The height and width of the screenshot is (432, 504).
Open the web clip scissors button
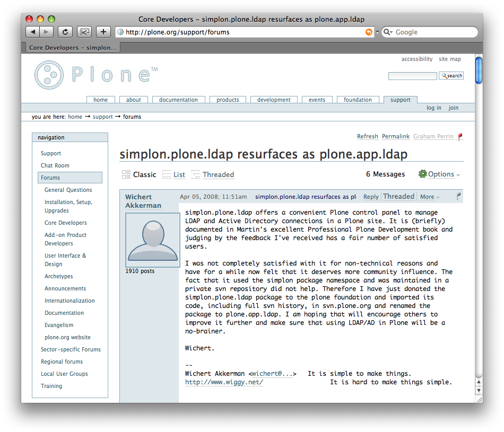(x=84, y=32)
